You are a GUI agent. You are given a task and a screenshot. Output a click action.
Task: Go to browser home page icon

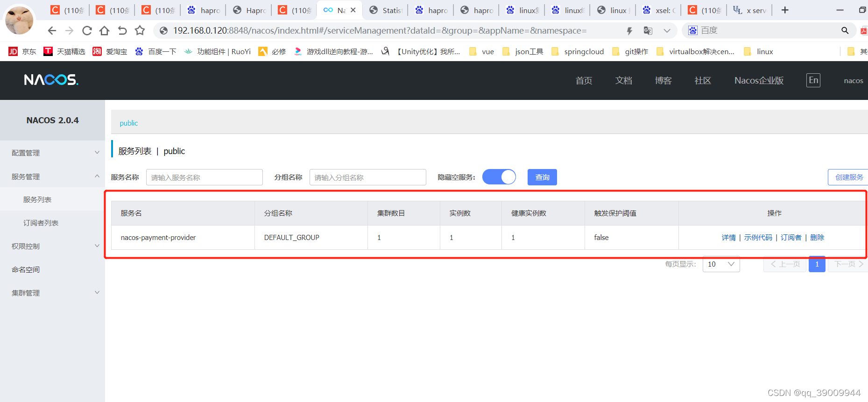[104, 31]
